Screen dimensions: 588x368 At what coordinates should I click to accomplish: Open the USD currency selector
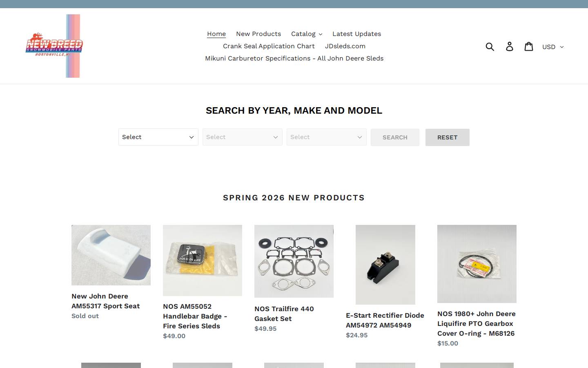pyautogui.click(x=552, y=47)
